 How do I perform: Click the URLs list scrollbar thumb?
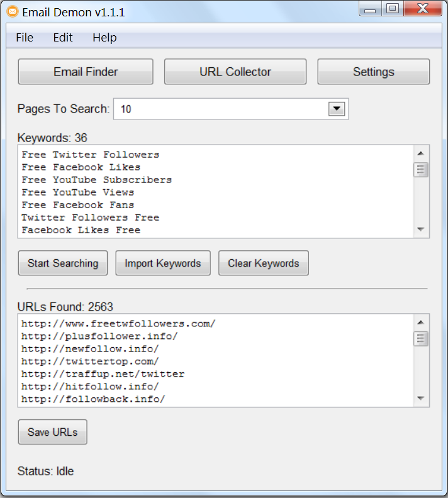click(421, 339)
